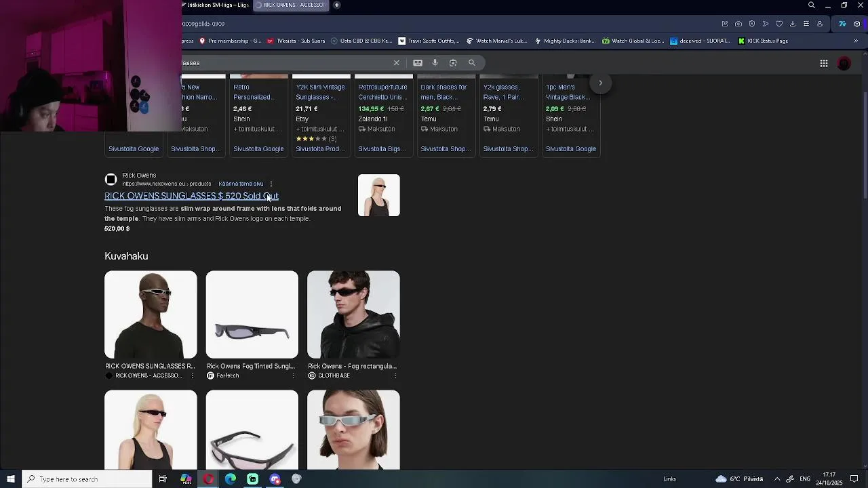Click the play-shaped send icon in address bar
The image size is (868, 488).
(x=766, y=24)
